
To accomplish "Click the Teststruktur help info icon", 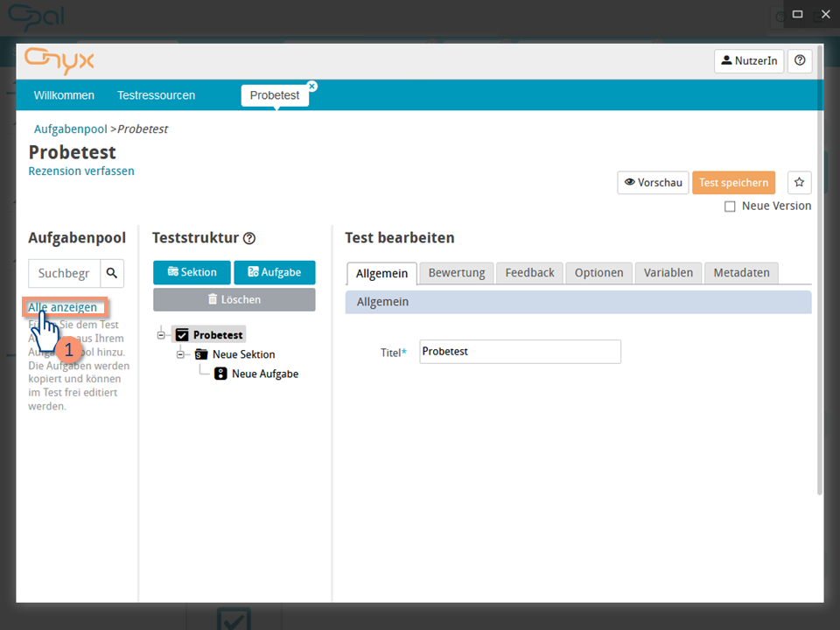I will [x=249, y=238].
